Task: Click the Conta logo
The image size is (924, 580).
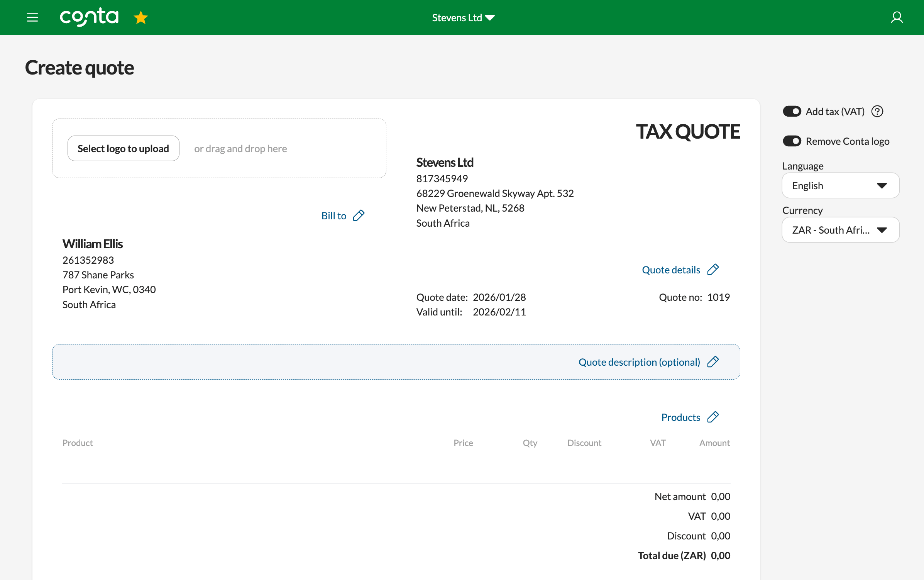Action: pos(89,17)
